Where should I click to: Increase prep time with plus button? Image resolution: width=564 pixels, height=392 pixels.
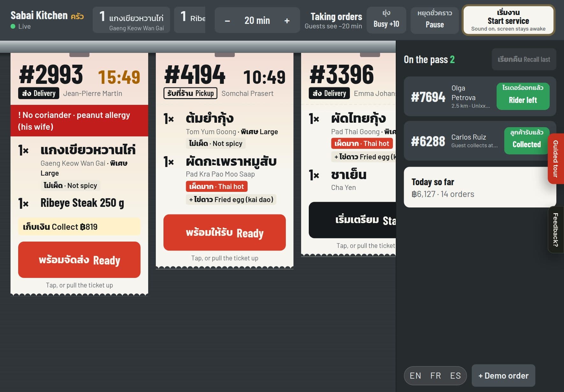tap(287, 21)
